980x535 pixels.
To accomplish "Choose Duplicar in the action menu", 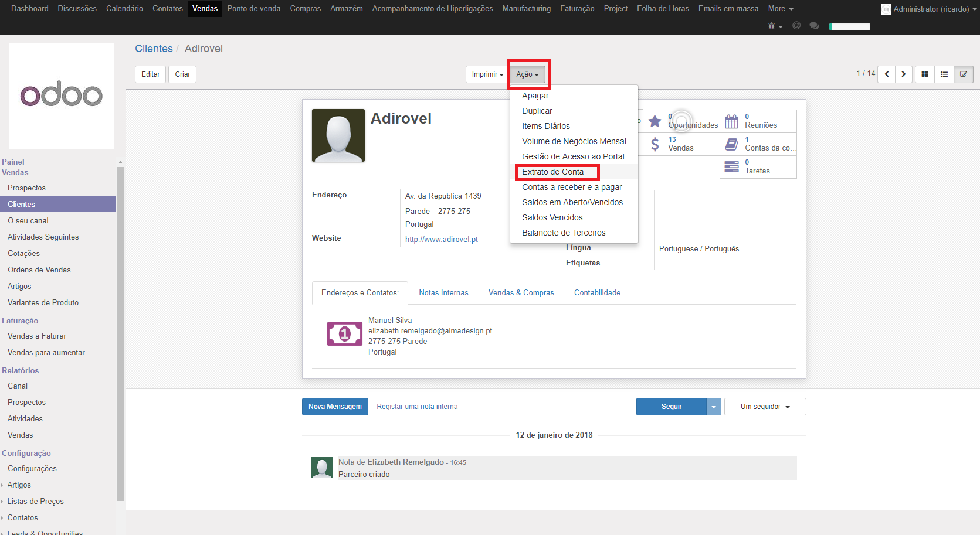I will pos(537,111).
